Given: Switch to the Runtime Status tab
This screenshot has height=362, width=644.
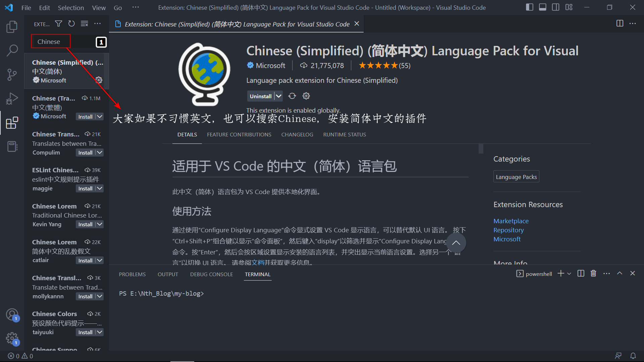Looking at the screenshot, I should (x=344, y=134).
